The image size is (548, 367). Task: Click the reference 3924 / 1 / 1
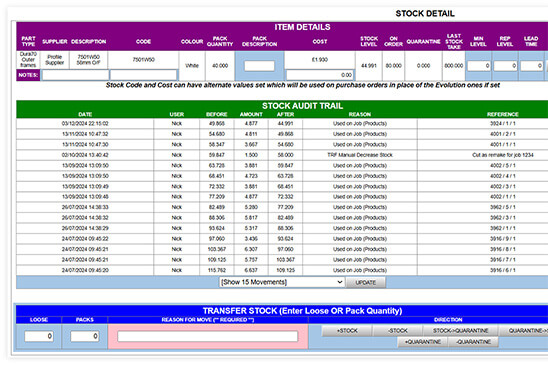[503, 123]
